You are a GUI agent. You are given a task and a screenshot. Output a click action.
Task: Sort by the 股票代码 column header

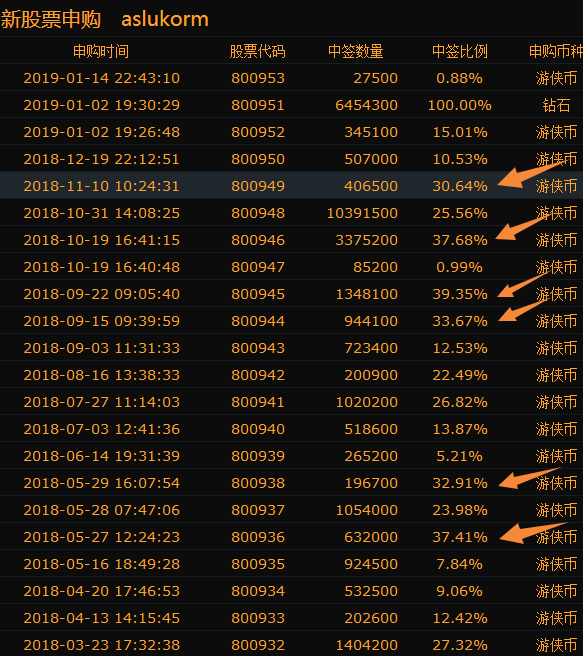tap(258, 51)
